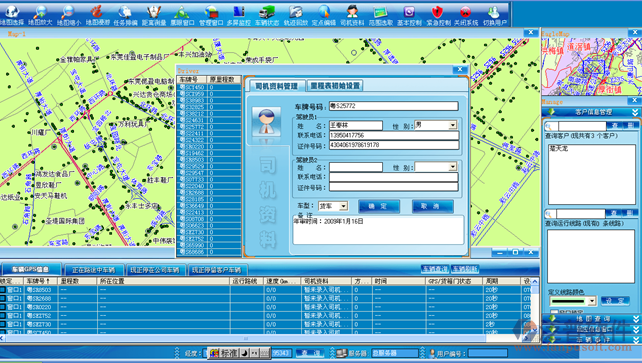
Task: Toggle the checkbox below the route color selector
Action: 554,312
